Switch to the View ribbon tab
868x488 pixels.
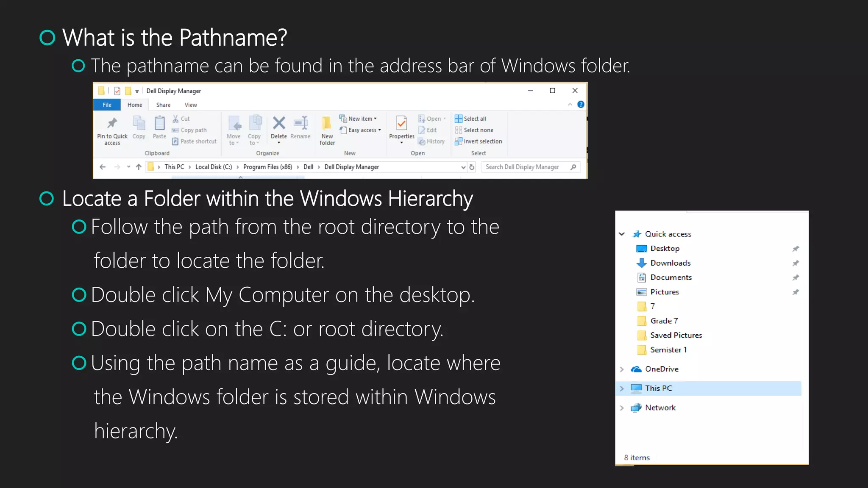191,105
